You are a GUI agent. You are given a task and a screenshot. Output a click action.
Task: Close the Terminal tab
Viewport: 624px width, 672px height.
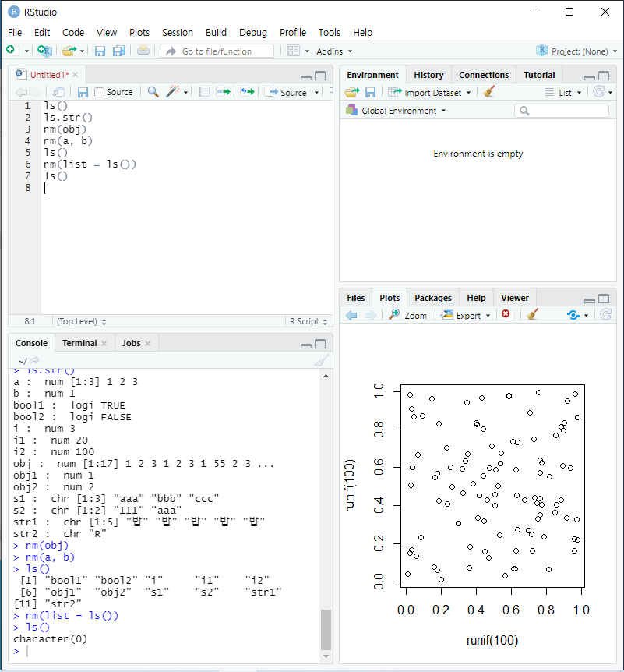[104, 343]
